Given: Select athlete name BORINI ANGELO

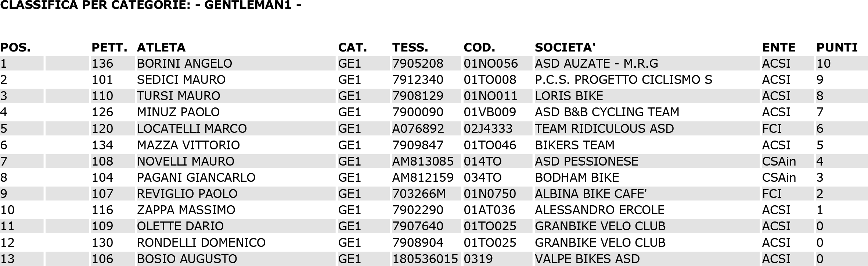Looking at the screenshot, I should 184,64.
